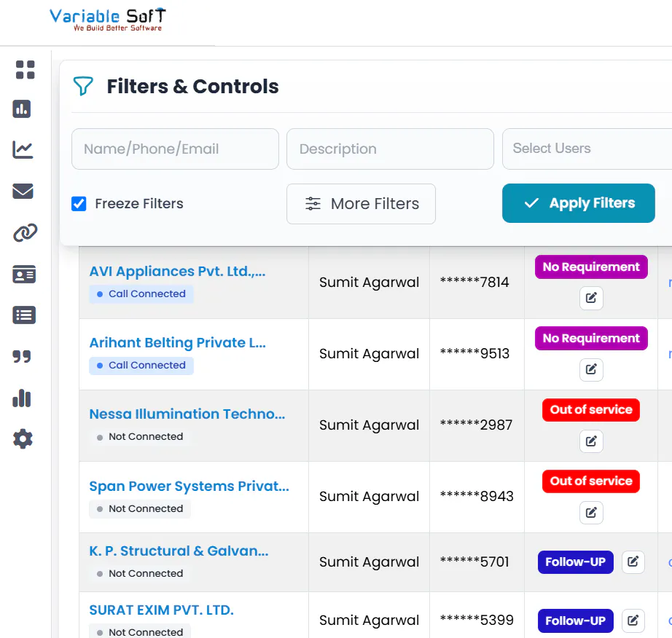Click the Variable Soft logo
Screen dimensions: 672x638
(x=108, y=20)
